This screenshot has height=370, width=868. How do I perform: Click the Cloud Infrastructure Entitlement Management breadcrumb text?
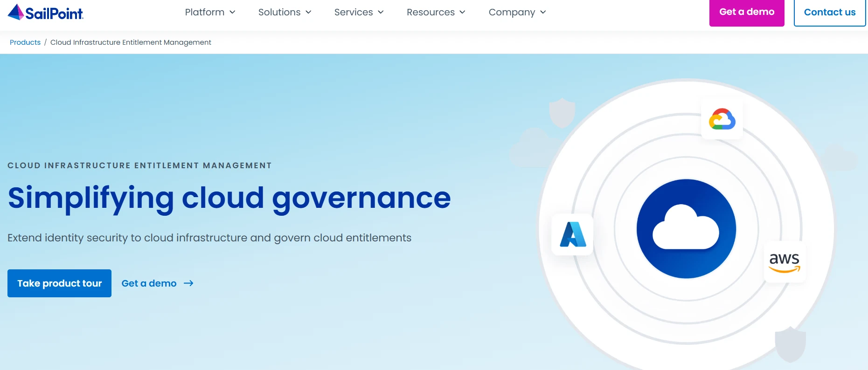(x=131, y=42)
